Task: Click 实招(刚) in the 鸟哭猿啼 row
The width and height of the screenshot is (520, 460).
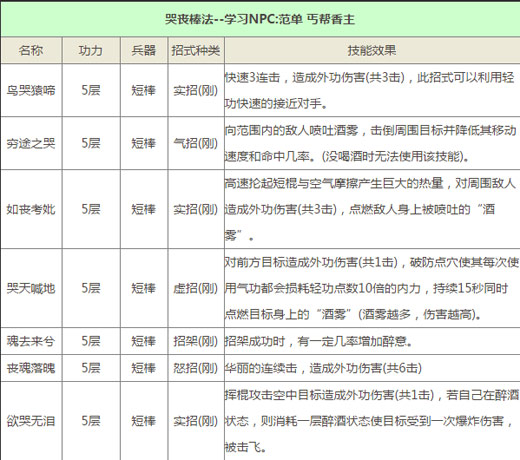Action: click(x=195, y=90)
